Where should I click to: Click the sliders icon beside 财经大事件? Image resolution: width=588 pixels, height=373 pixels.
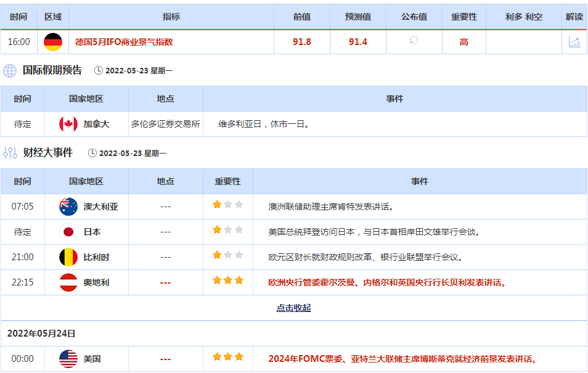point(10,153)
